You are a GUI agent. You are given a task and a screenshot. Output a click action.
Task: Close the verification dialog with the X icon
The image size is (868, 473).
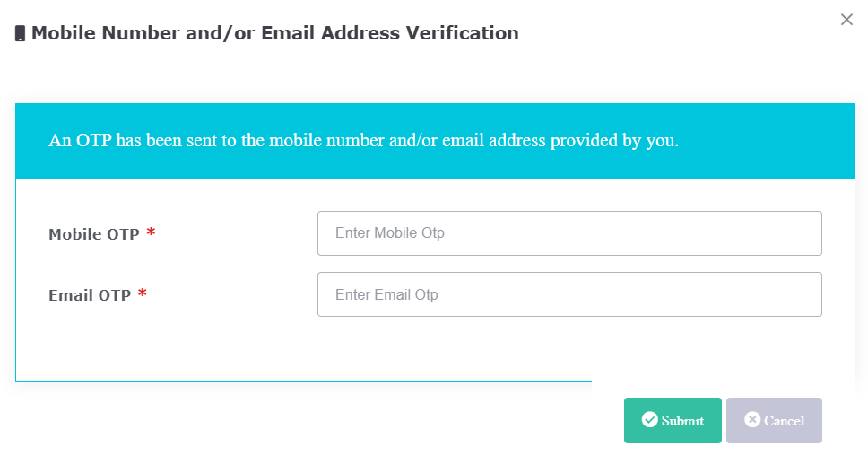[846, 20]
